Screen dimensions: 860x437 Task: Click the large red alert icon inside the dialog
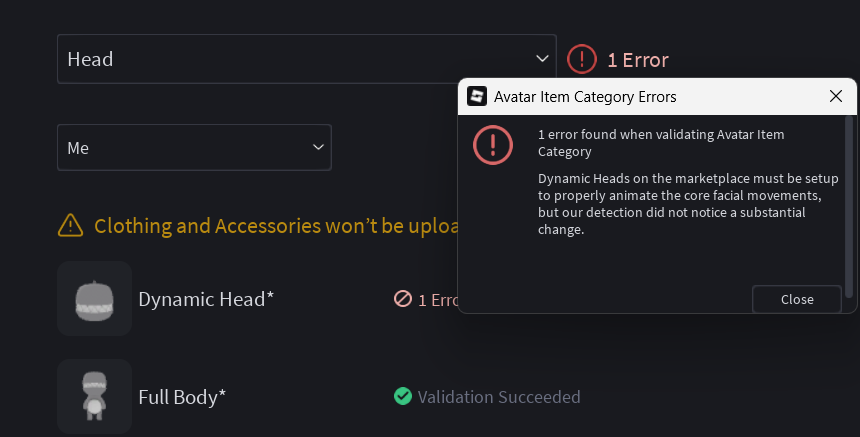(493, 144)
